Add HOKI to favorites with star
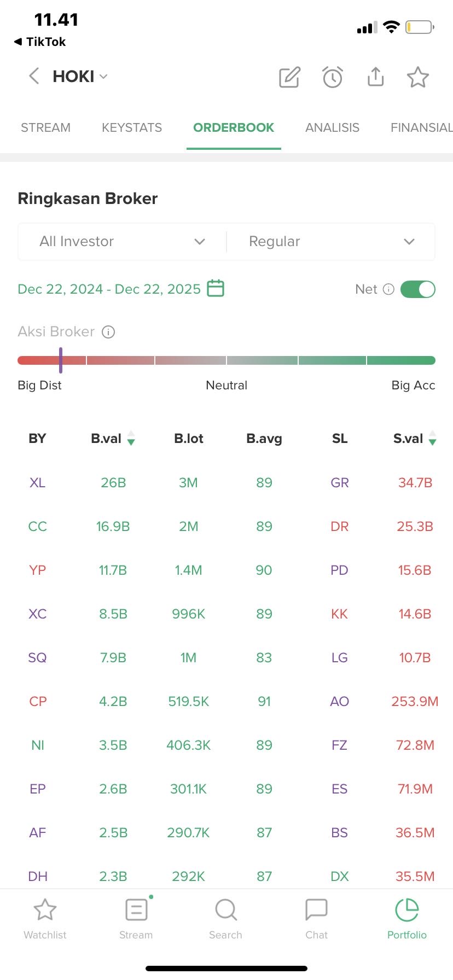The width and height of the screenshot is (453, 980). click(418, 77)
